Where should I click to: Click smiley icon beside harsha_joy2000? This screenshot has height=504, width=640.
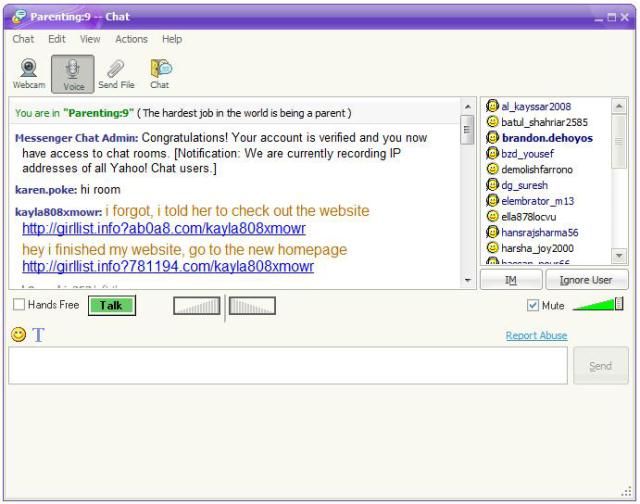click(x=493, y=248)
